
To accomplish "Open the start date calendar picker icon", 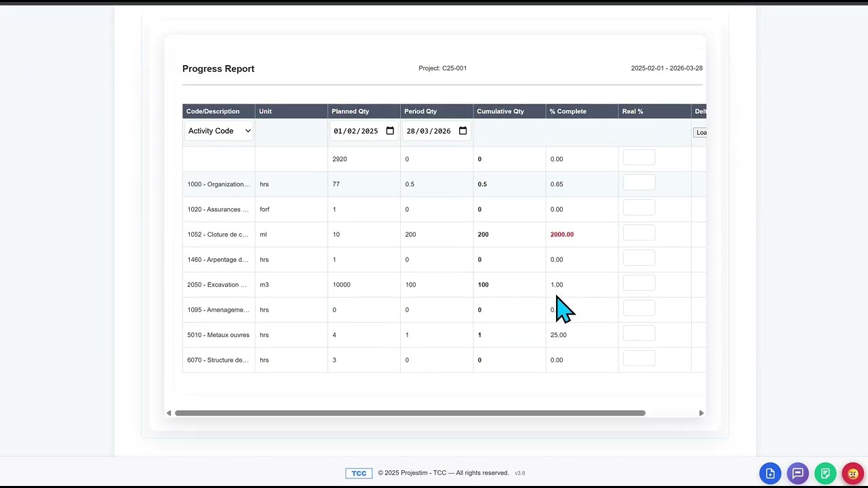I will tap(390, 131).
